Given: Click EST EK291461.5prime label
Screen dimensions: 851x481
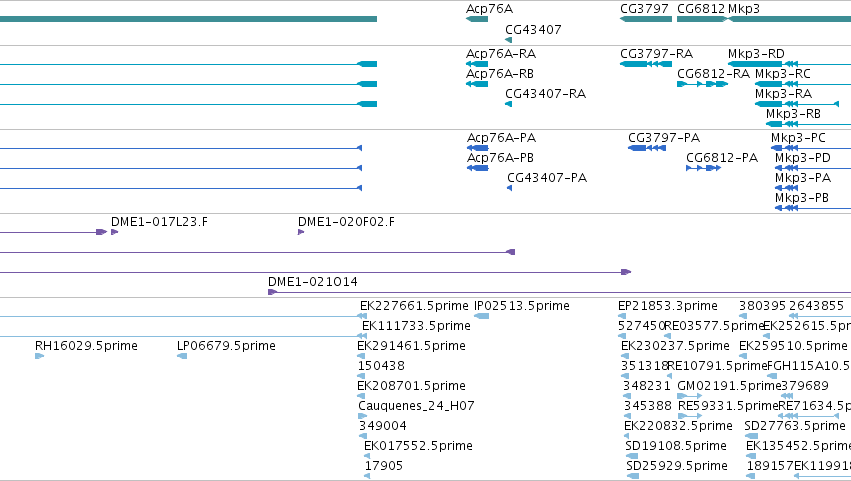Looking at the screenshot, I should 411,346.
